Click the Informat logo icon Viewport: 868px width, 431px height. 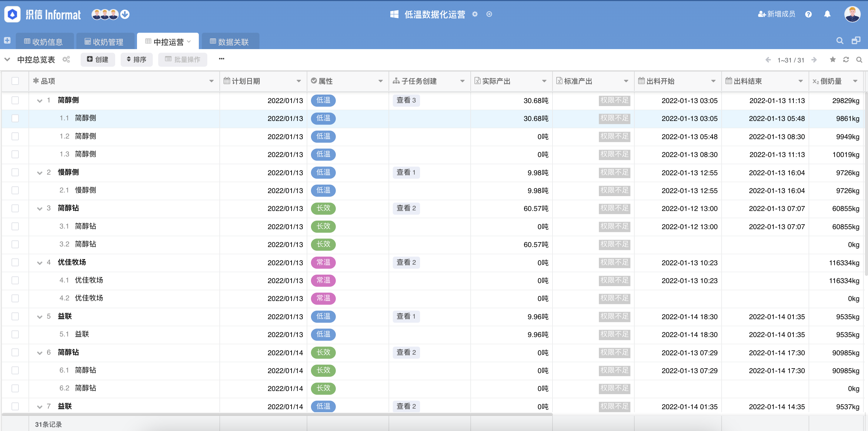click(x=12, y=15)
